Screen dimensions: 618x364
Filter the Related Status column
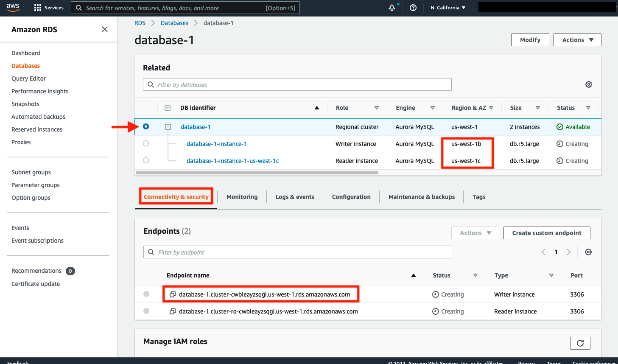(588, 108)
